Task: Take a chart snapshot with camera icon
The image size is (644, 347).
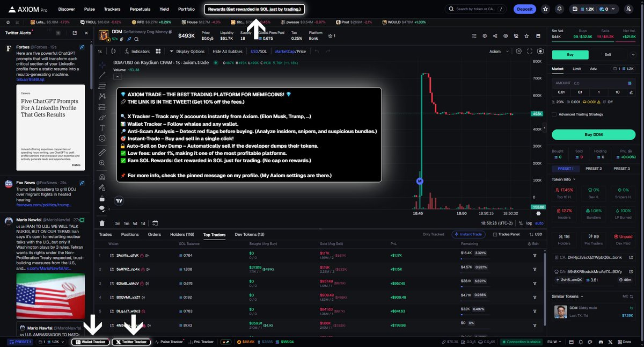Action: click(540, 51)
